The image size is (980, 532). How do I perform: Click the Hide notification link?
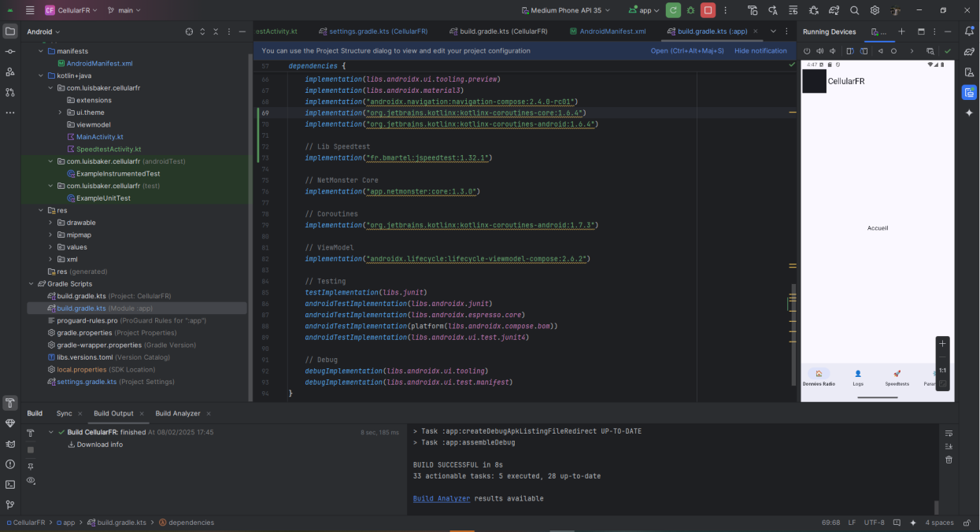760,50
